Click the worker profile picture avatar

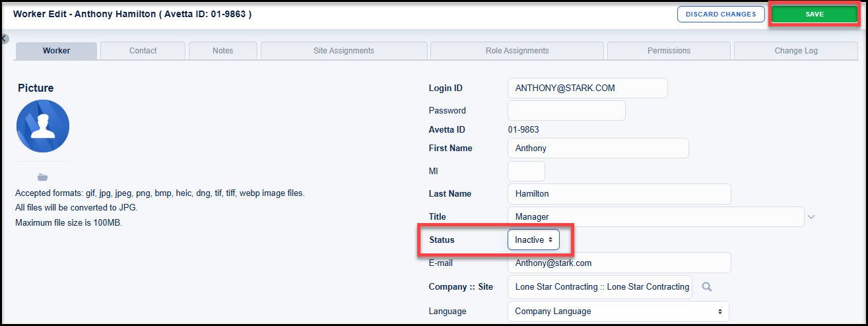coord(43,127)
